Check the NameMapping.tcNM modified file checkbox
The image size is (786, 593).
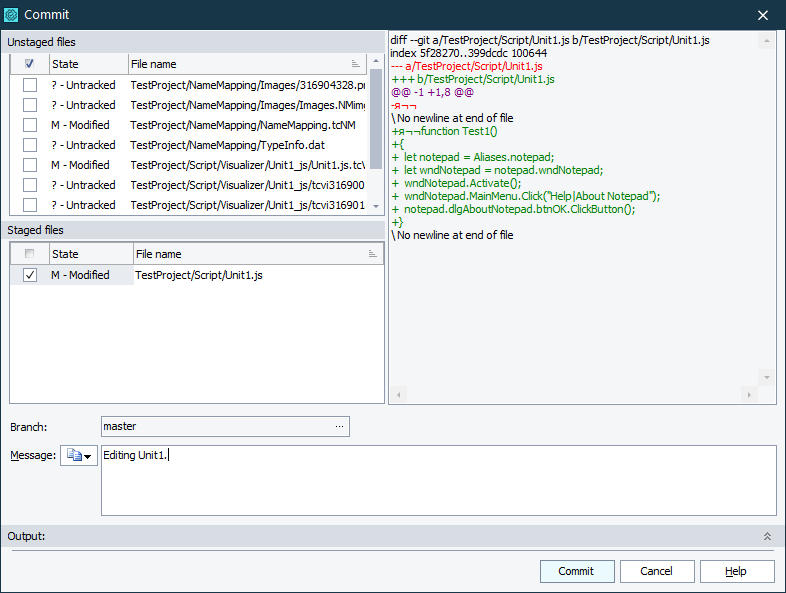[x=30, y=125]
